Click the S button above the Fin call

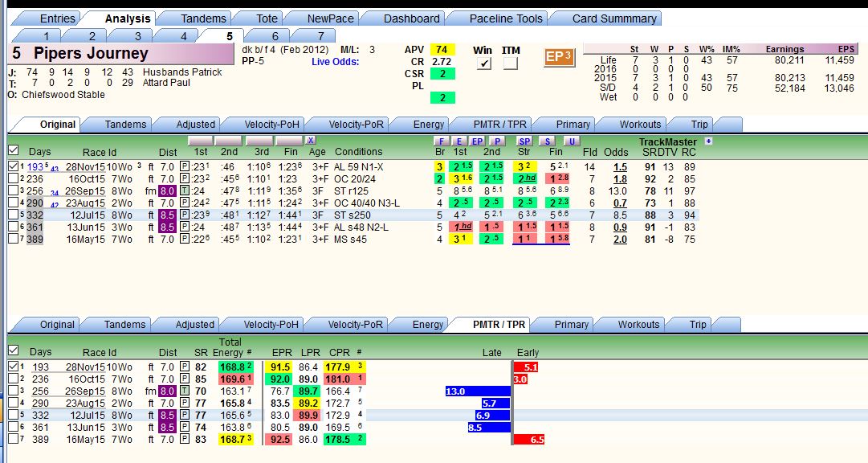[548, 141]
